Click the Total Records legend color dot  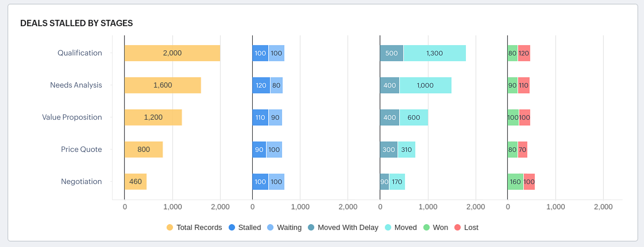170,227
